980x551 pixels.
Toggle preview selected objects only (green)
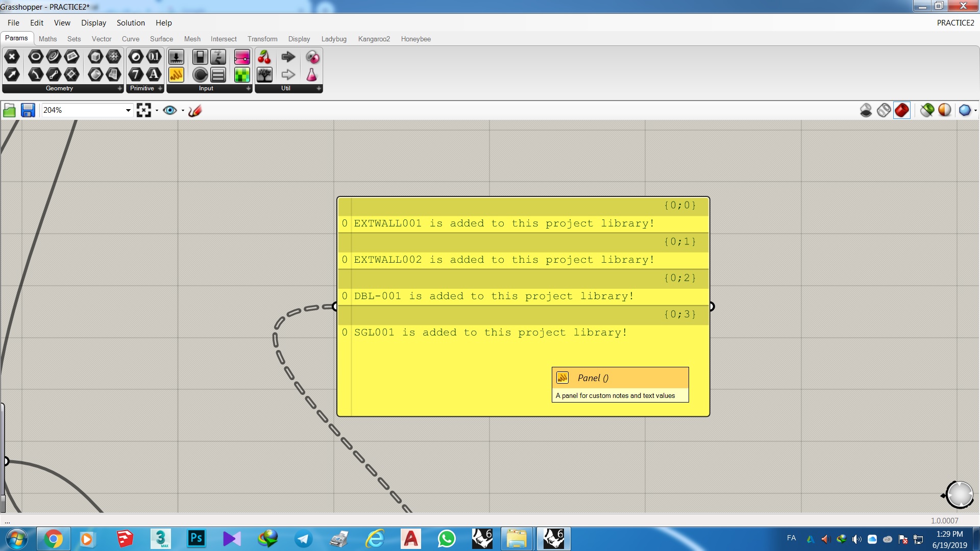(x=927, y=110)
